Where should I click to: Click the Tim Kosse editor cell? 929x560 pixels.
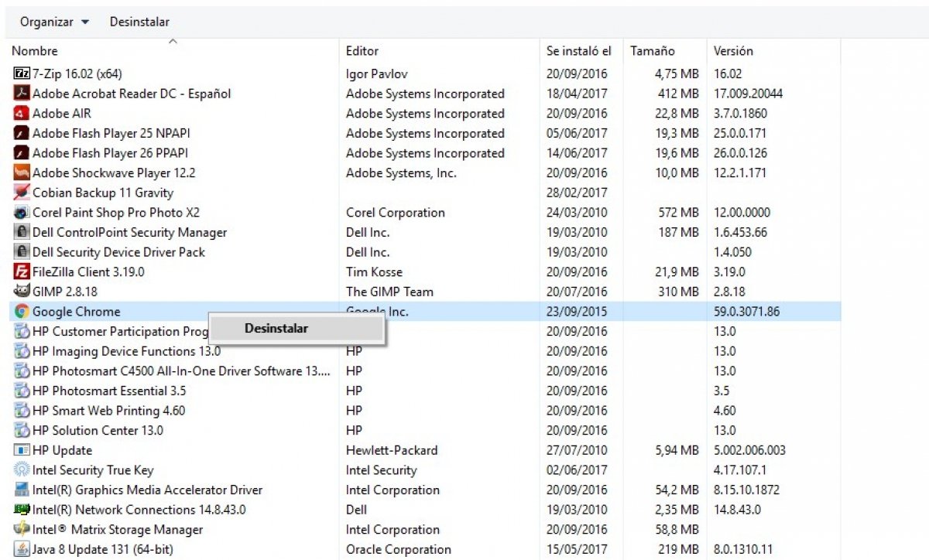374,272
